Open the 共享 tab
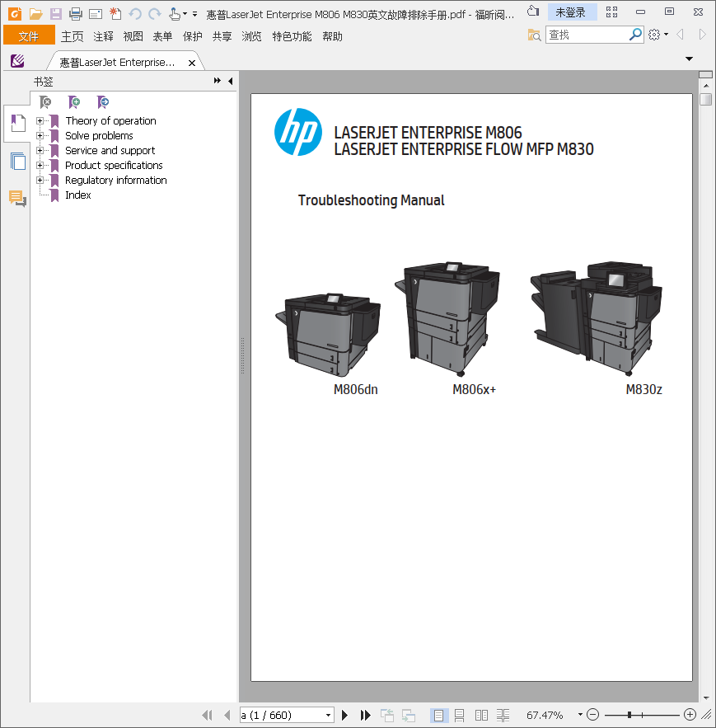 pos(222,36)
